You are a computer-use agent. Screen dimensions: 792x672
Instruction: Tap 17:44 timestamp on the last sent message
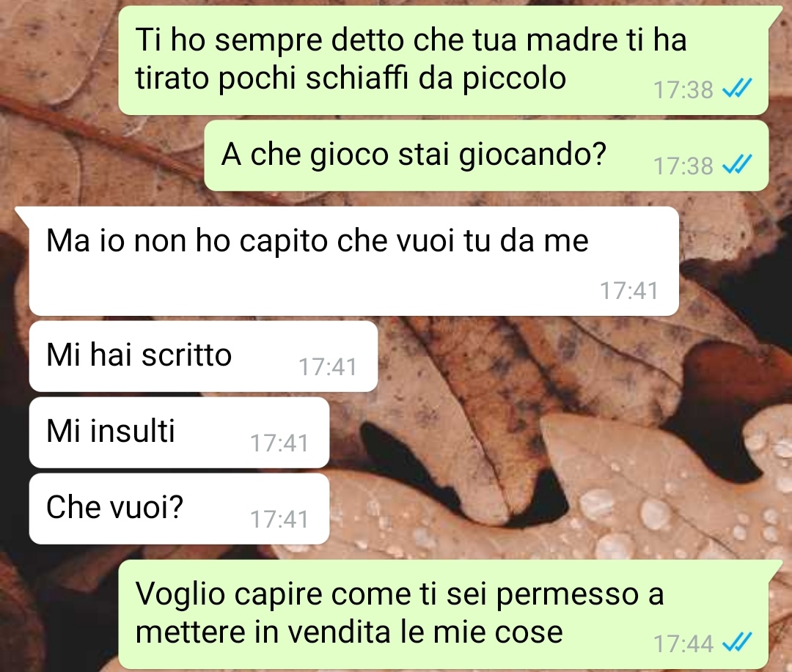coord(683,643)
